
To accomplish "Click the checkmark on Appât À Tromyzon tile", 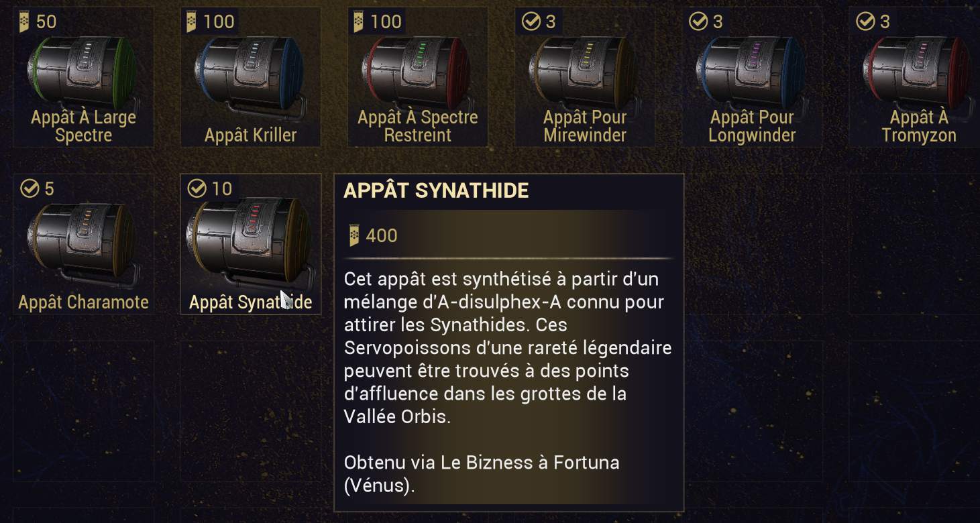I will [x=865, y=22].
